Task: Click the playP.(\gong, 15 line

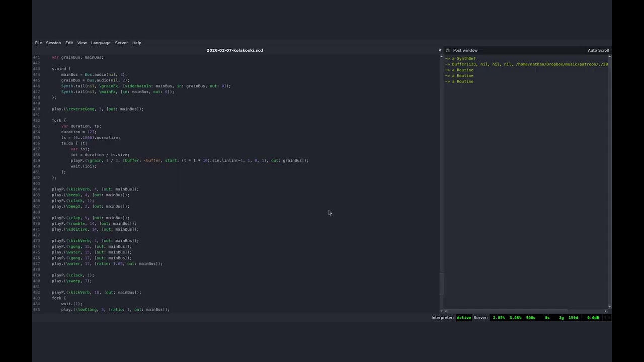Action: tap(92, 246)
